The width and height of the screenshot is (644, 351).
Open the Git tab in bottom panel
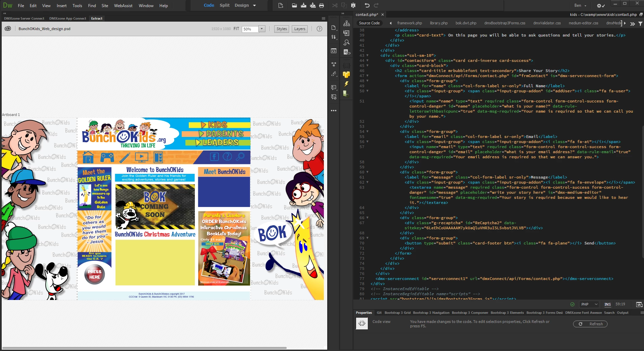[379, 313]
